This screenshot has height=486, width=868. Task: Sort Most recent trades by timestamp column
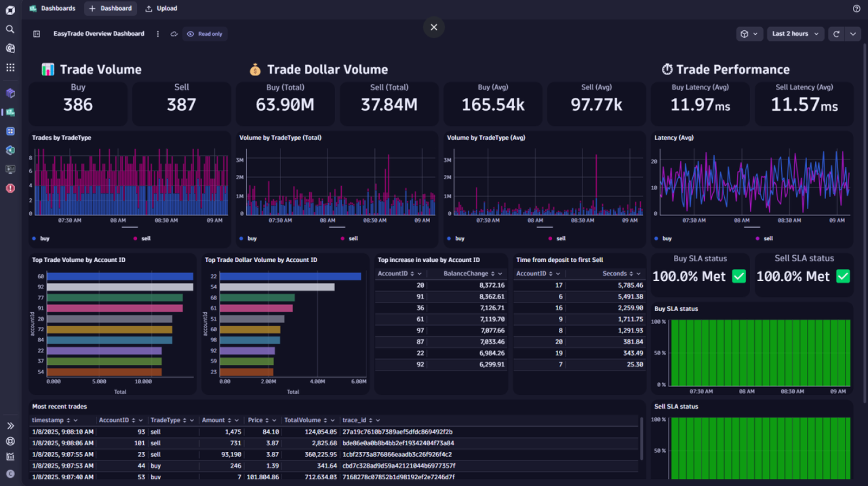click(47, 420)
